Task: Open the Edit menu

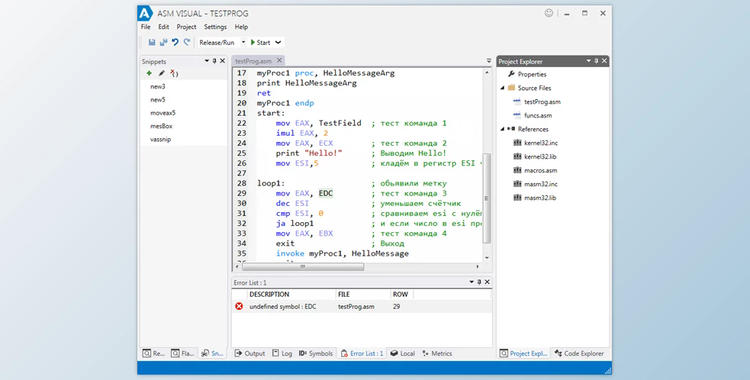Action: click(x=164, y=27)
